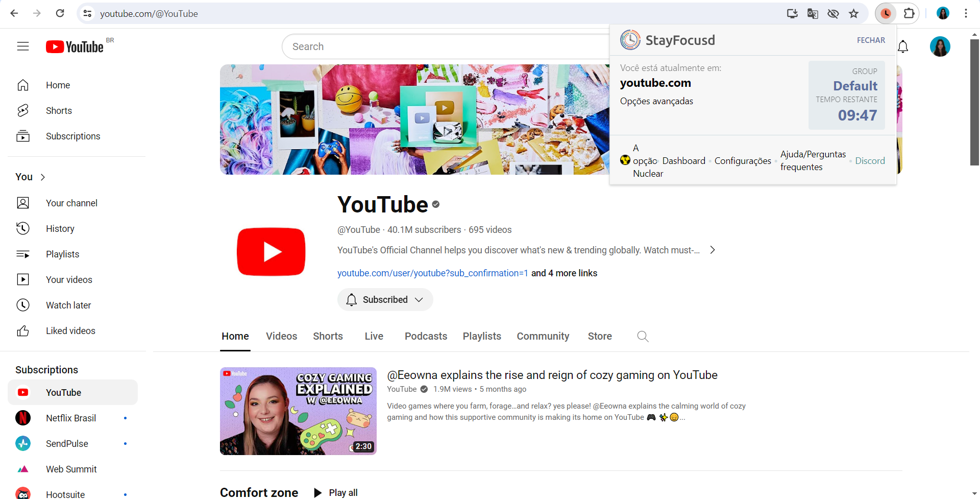This screenshot has width=980, height=499.
Task: Switch to the Podcasts tab
Action: [x=426, y=336]
